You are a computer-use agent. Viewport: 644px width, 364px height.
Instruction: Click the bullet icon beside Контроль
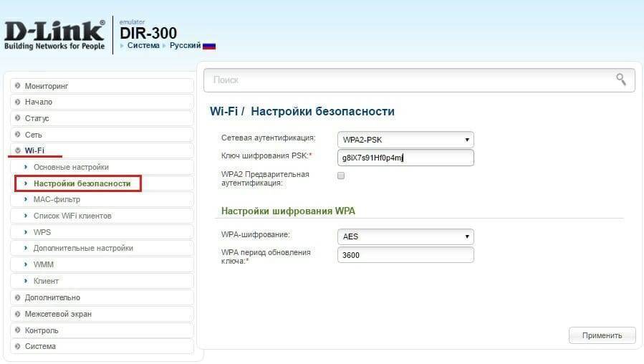[17, 330]
